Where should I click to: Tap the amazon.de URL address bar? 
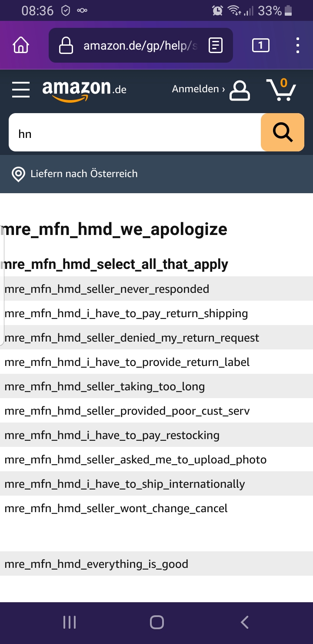click(140, 45)
